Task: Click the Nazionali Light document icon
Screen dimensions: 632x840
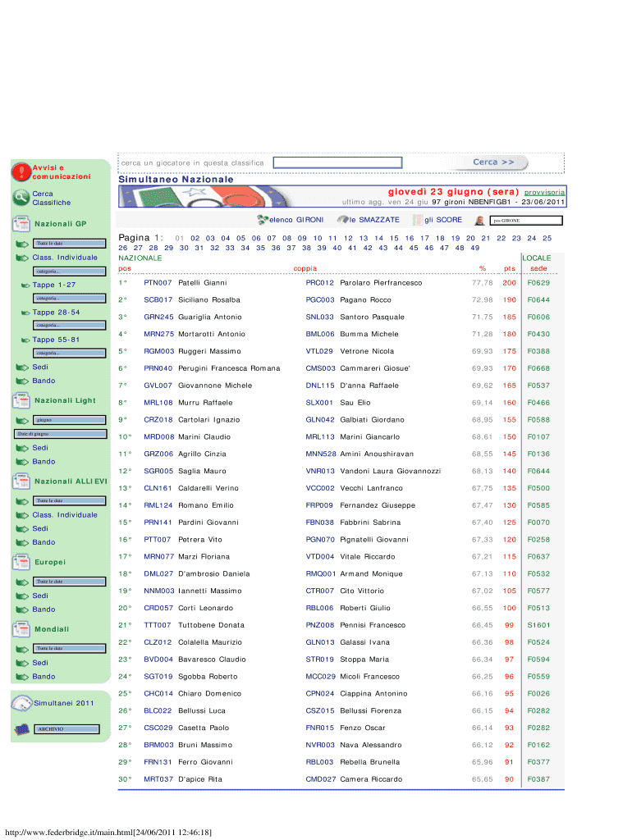Action: (x=21, y=401)
